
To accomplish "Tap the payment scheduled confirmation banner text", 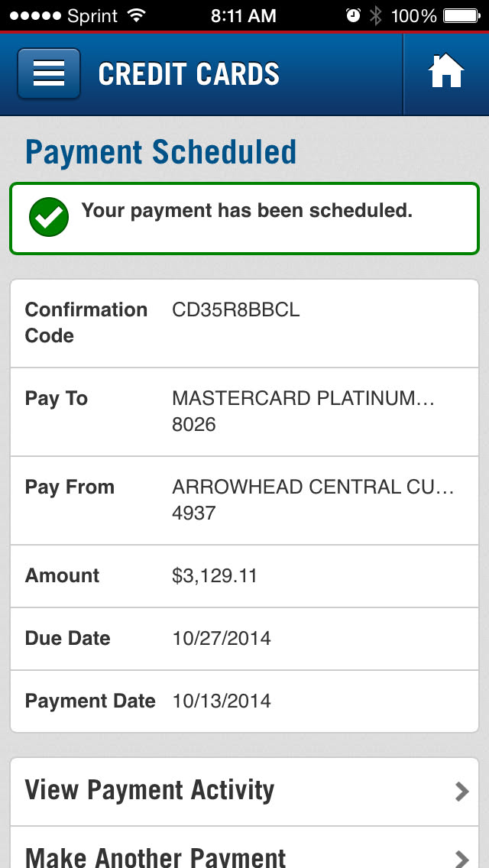I will [247, 211].
